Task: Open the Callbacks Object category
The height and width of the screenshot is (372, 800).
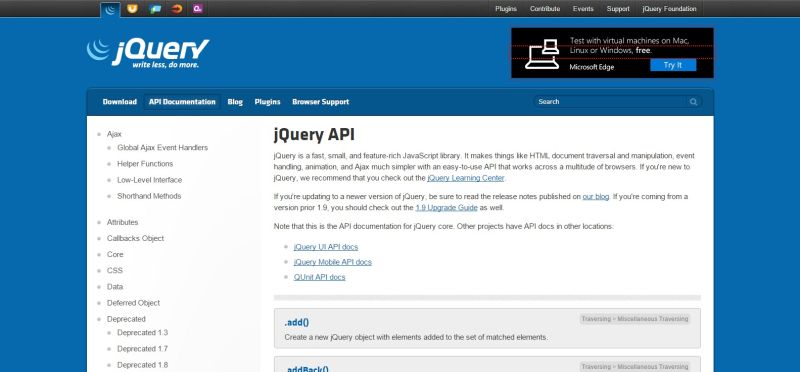Action: coord(135,238)
